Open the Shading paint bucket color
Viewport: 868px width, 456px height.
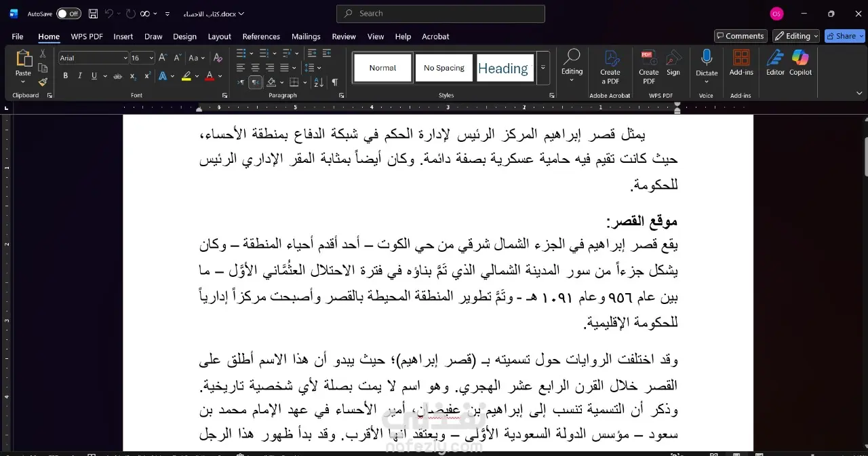coord(271,82)
